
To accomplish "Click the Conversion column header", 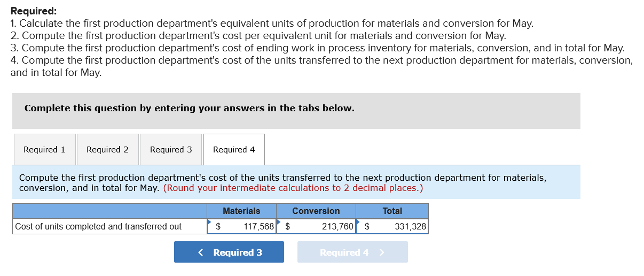I will [316, 211].
